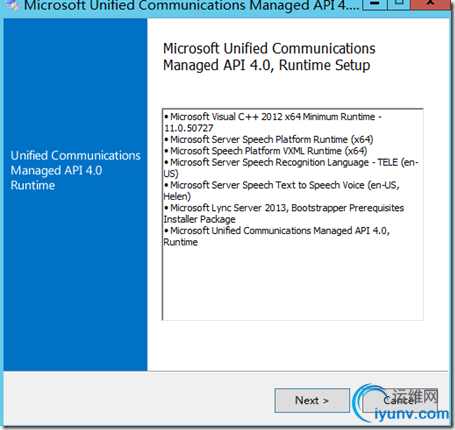Cancel the Runtime Setup wizard
Screen dimensions: 455x430
click(x=400, y=400)
